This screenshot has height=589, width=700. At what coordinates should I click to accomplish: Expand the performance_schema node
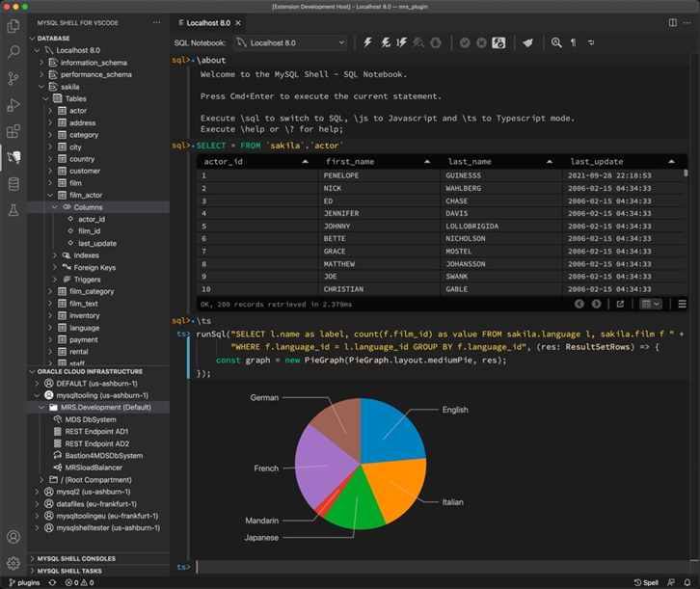click(x=41, y=74)
